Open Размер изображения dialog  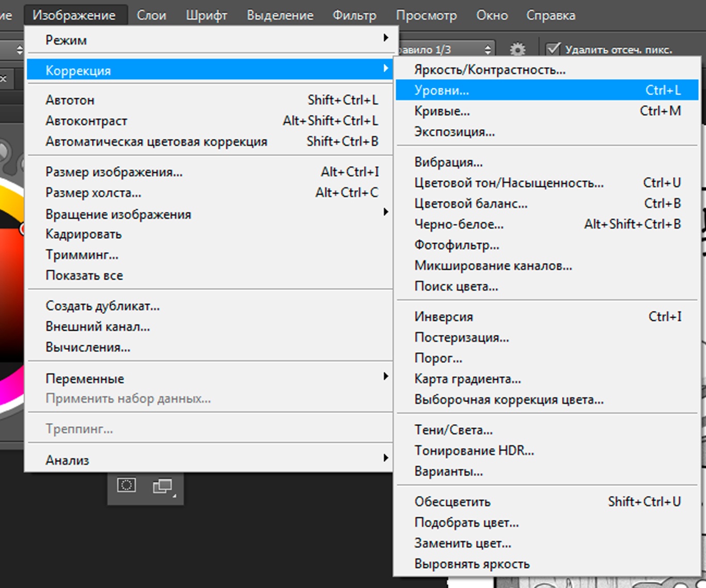[210, 172]
